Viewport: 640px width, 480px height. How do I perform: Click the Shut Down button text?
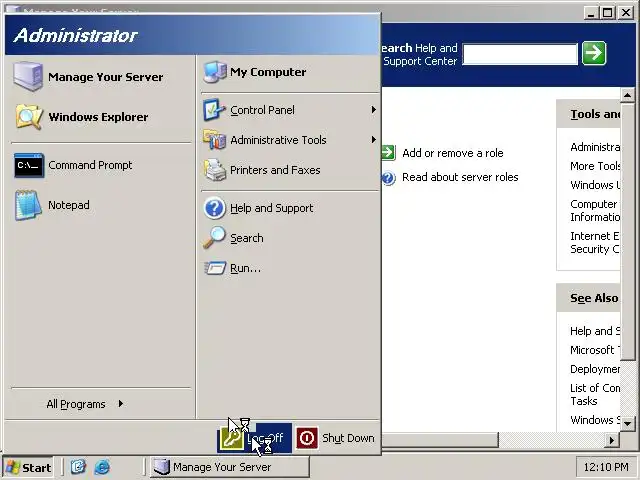tap(348, 438)
